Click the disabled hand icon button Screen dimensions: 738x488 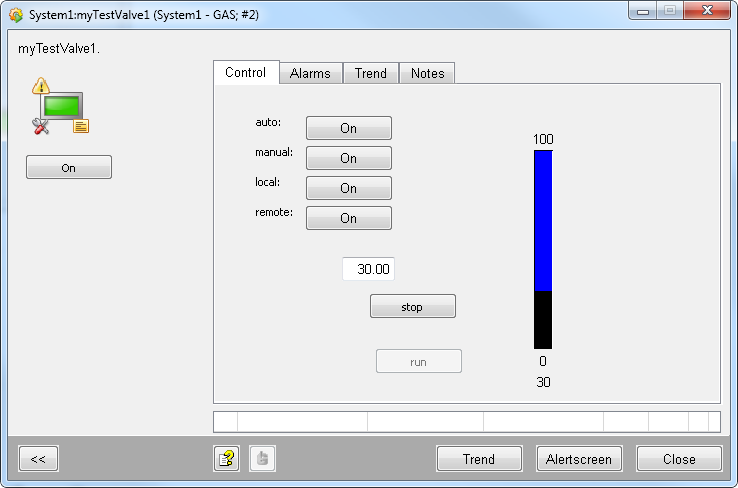point(263,458)
